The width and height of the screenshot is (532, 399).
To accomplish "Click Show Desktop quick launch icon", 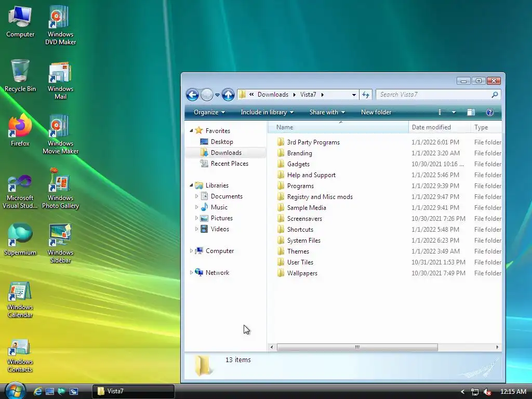I will (x=50, y=391).
